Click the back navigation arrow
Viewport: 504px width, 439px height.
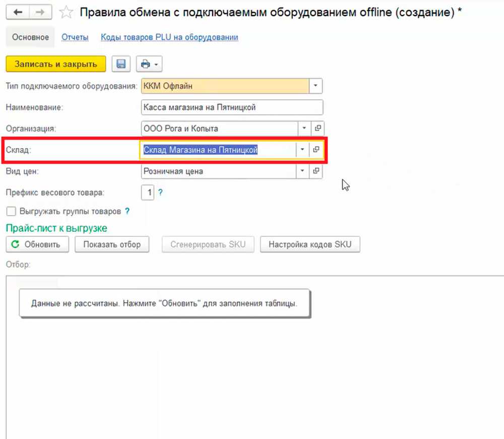click(x=19, y=12)
